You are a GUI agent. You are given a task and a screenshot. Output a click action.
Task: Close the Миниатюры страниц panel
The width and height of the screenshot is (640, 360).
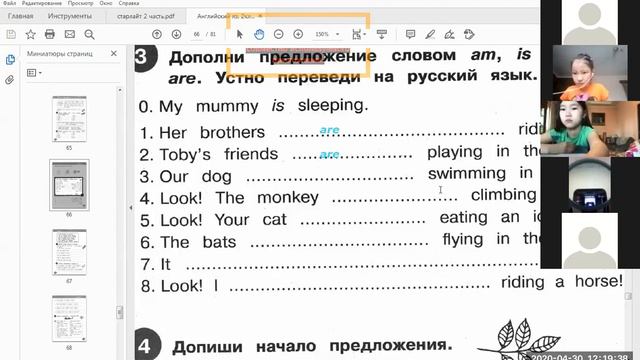tap(114, 53)
